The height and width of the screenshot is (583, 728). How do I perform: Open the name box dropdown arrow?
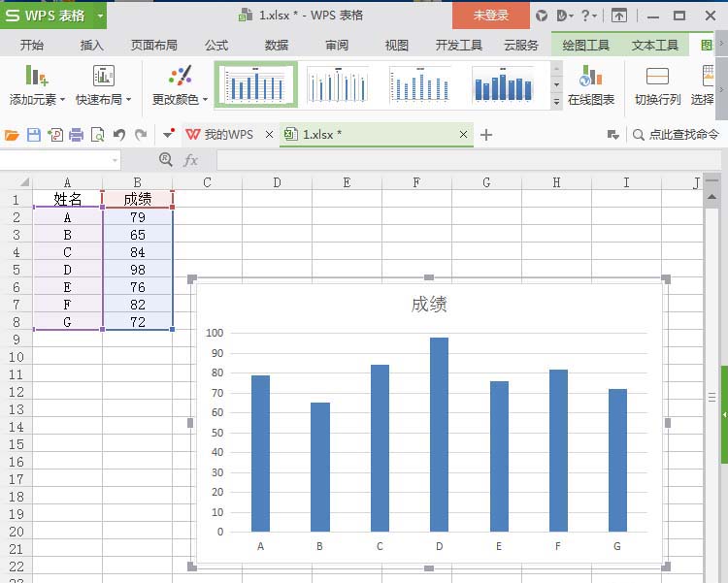click(x=115, y=161)
